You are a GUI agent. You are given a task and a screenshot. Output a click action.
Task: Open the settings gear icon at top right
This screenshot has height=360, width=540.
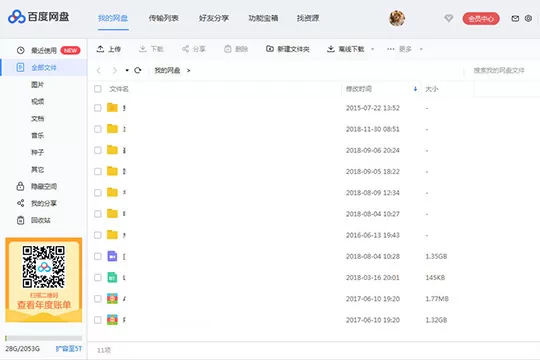[528, 18]
